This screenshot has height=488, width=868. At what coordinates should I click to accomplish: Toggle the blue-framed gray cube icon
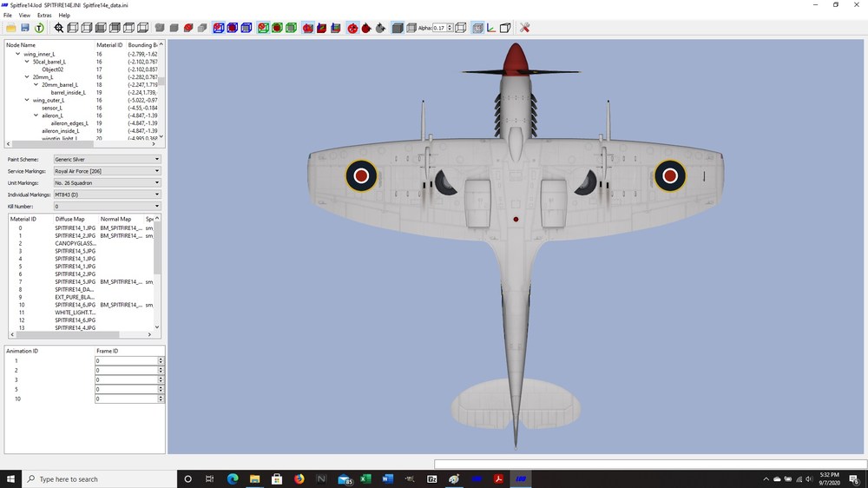247,28
